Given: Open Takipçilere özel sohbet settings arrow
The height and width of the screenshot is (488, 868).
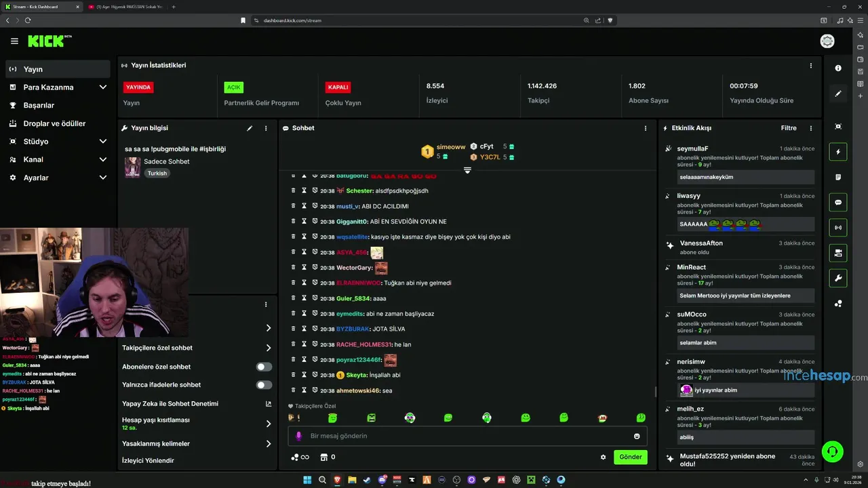Looking at the screenshot, I should click(268, 348).
